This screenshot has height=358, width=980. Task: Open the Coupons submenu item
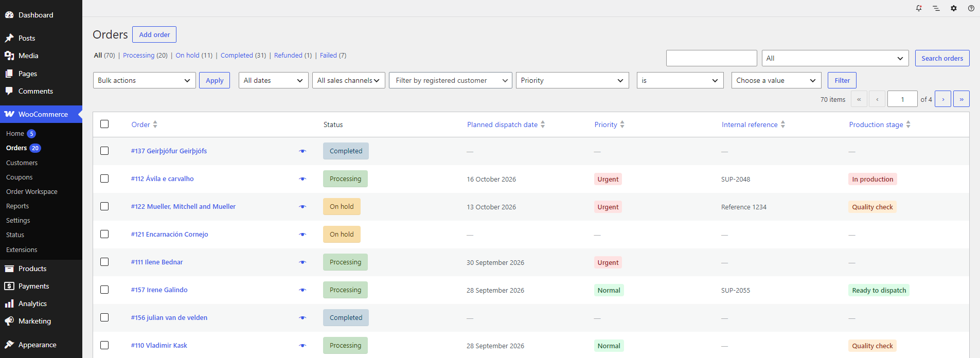coord(19,177)
